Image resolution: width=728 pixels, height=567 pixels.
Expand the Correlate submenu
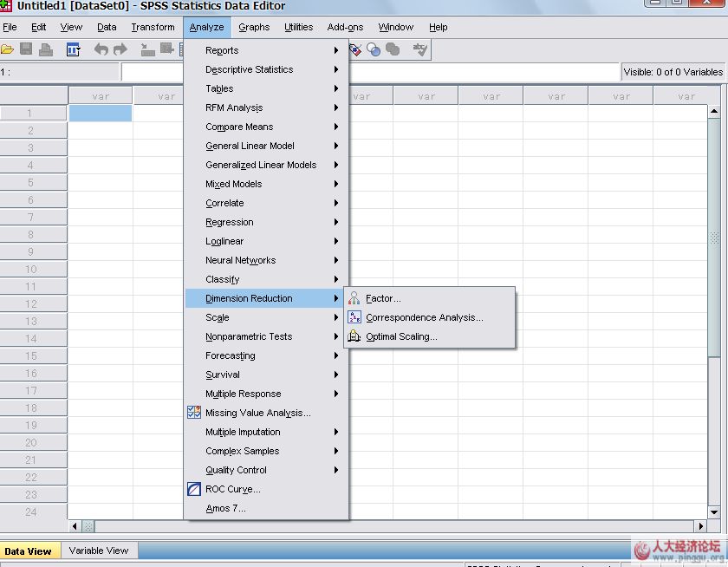click(267, 203)
